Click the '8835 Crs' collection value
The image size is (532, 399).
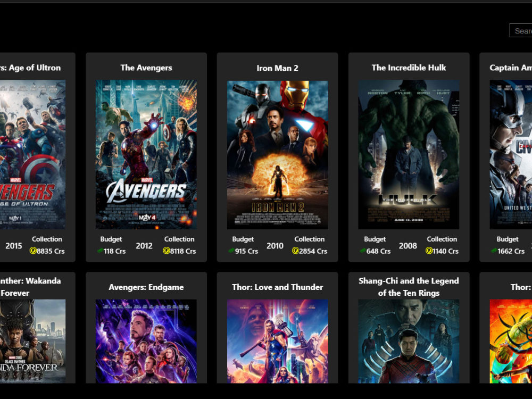[x=51, y=251]
